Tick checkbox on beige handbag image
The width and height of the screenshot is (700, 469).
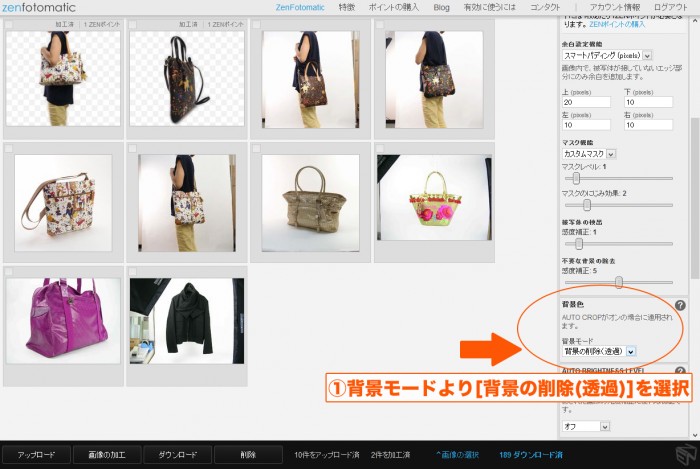click(256, 149)
